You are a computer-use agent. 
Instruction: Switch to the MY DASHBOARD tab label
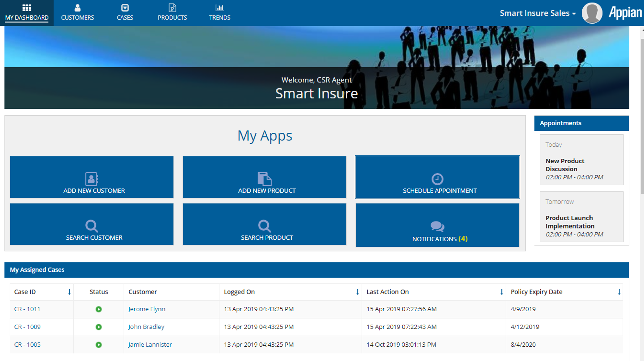(27, 17)
